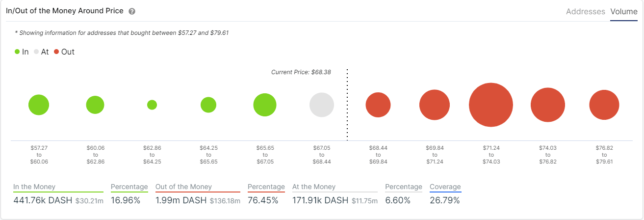The height and width of the screenshot is (220, 644).
Task: Click the small green bubble above $62.86 range
Action: click(152, 105)
